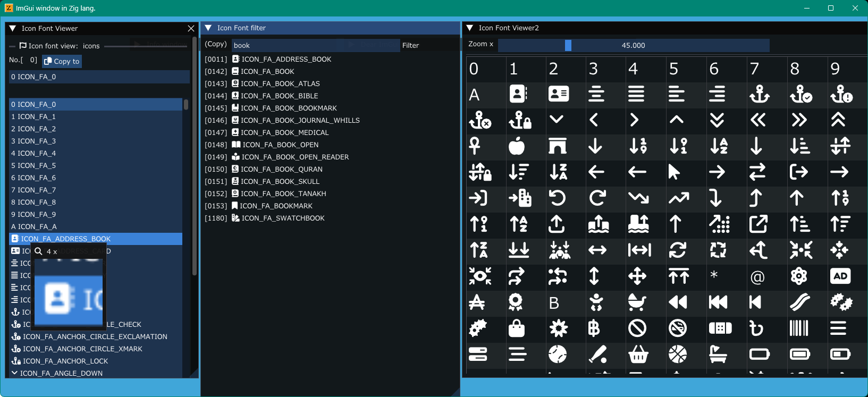Select the bitcoin sign icon
Screen dimensions: 868x397
tap(594, 328)
